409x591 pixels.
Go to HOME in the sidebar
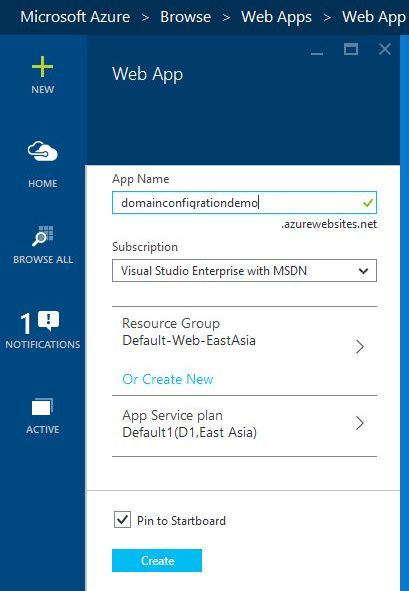coord(43,164)
